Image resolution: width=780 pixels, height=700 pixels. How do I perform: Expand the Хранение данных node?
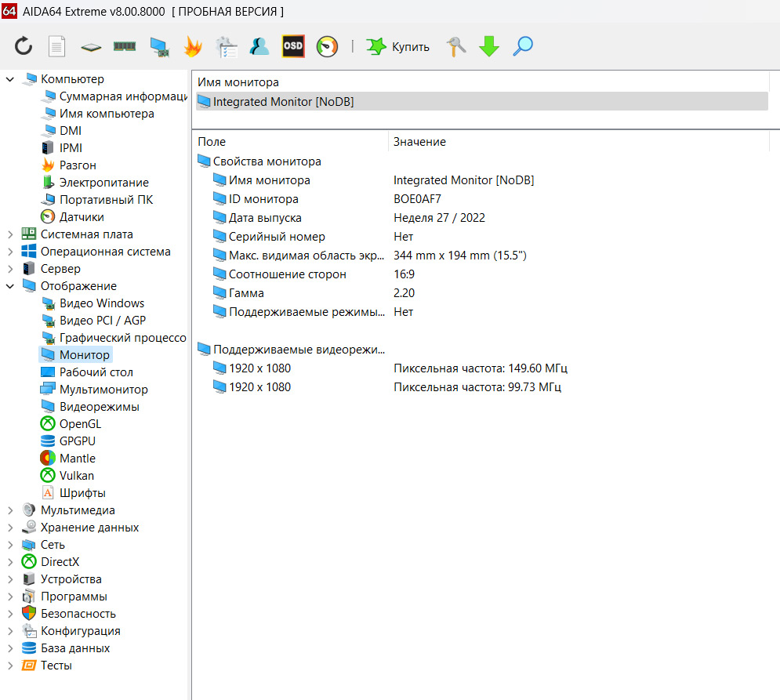coord(10,528)
